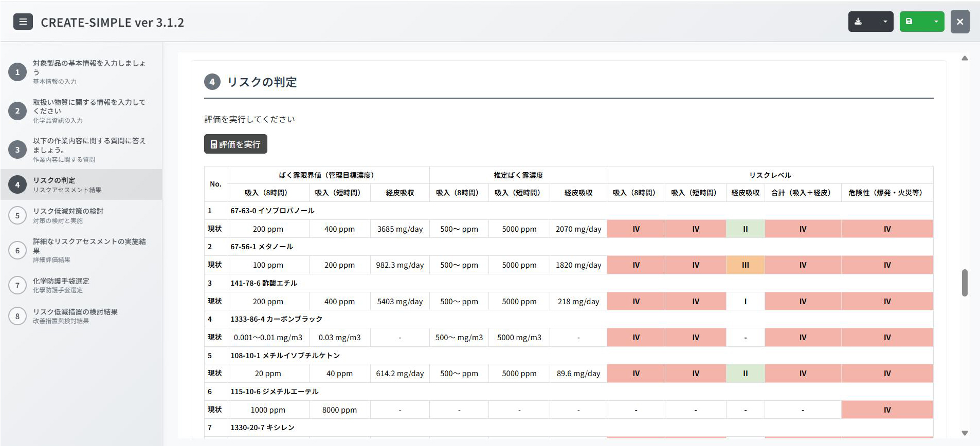The image size is (980, 446).
Task: Open 化学防護手袋選定 step
Action: point(61,281)
